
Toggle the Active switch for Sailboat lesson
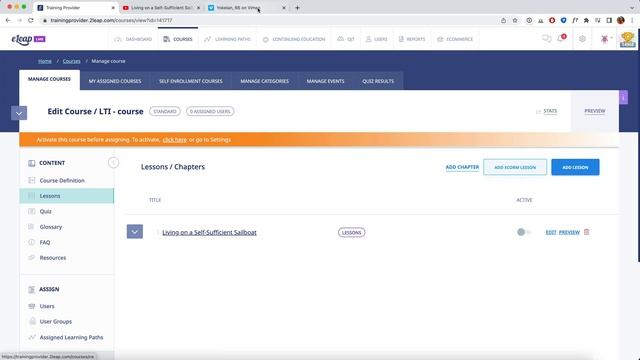(x=524, y=232)
